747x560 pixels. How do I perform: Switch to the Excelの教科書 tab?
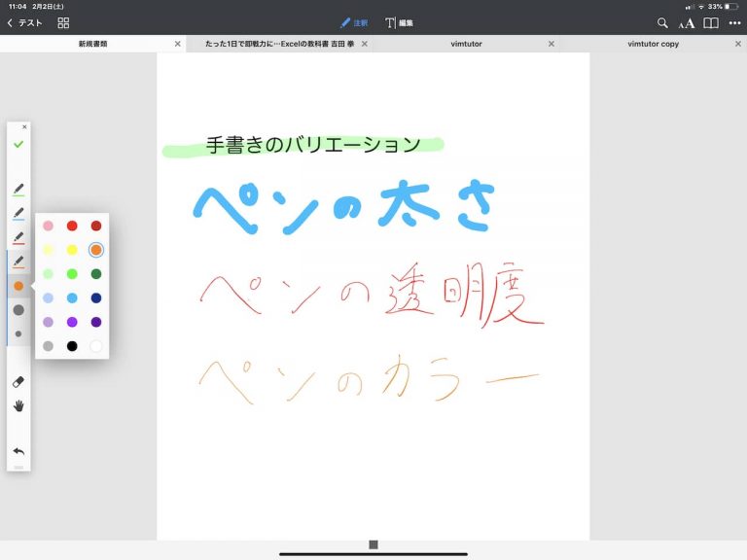coord(279,44)
